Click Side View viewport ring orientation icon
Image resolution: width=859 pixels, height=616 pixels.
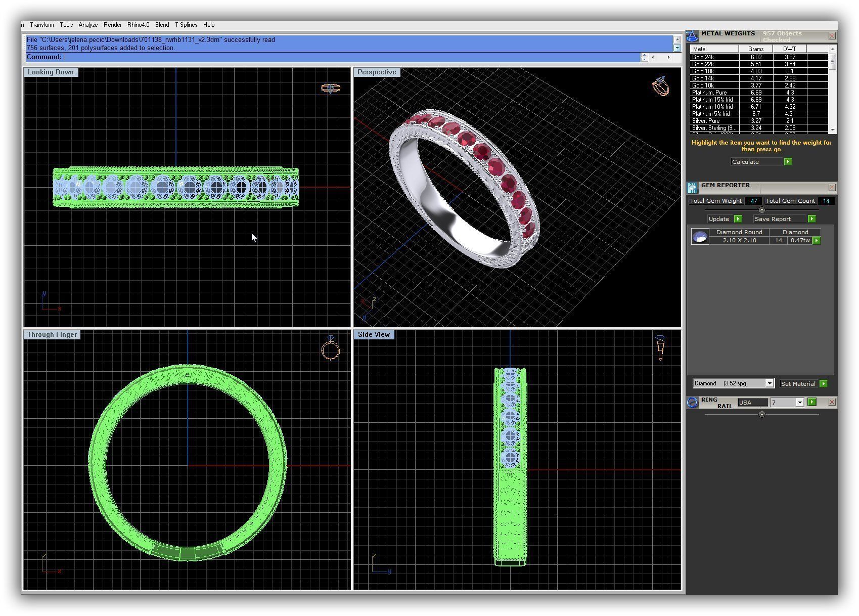[660, 347]
